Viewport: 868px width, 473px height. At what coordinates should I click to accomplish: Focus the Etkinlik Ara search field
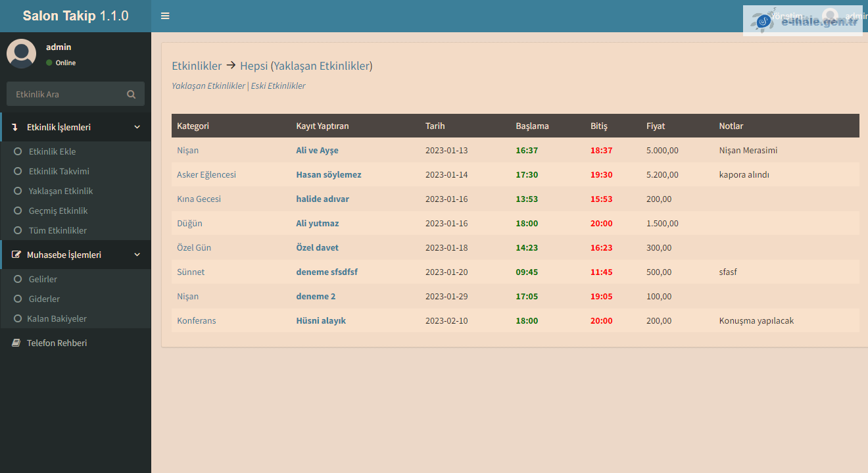coord(66,94)
